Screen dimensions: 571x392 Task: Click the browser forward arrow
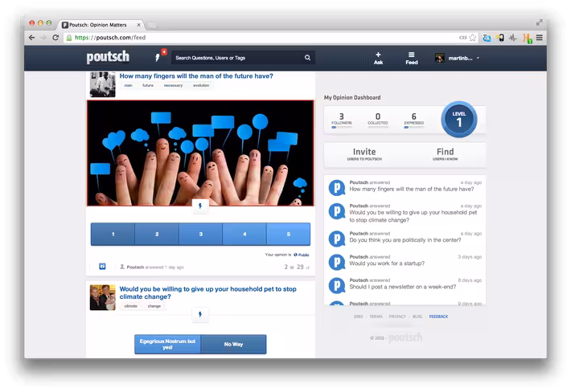pos(43,38)
